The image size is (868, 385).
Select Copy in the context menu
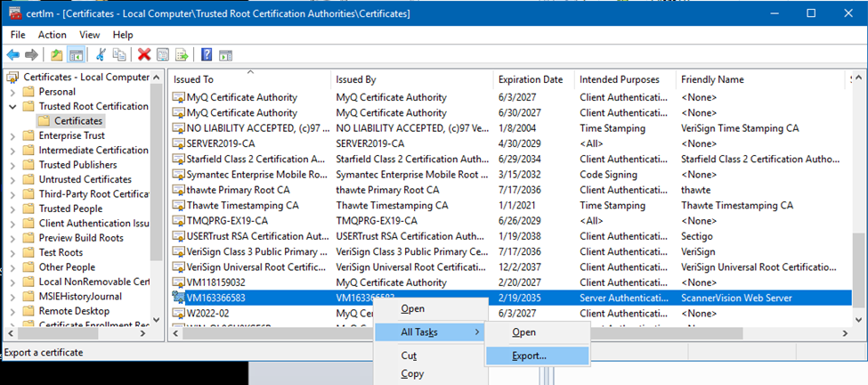412,374
